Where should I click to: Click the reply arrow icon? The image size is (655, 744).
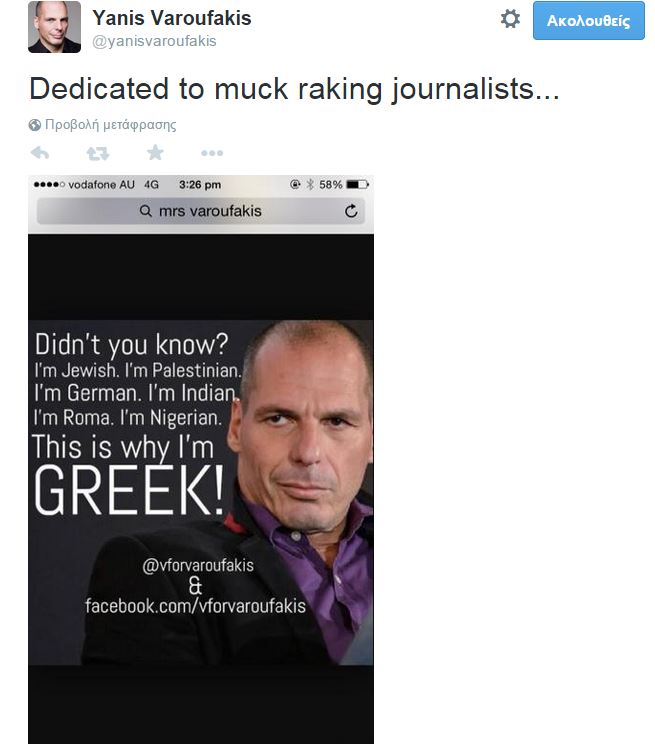click(x=40, y=153)
